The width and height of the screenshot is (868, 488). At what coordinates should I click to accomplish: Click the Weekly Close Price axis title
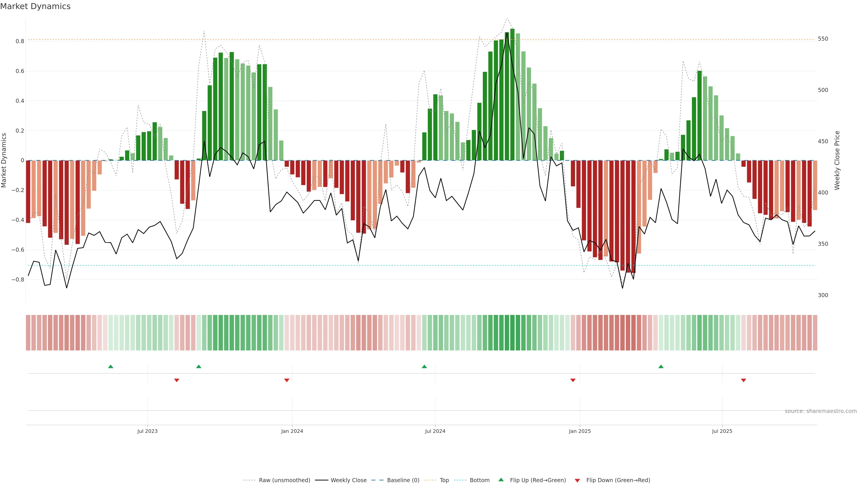click(x=837, y=160)
